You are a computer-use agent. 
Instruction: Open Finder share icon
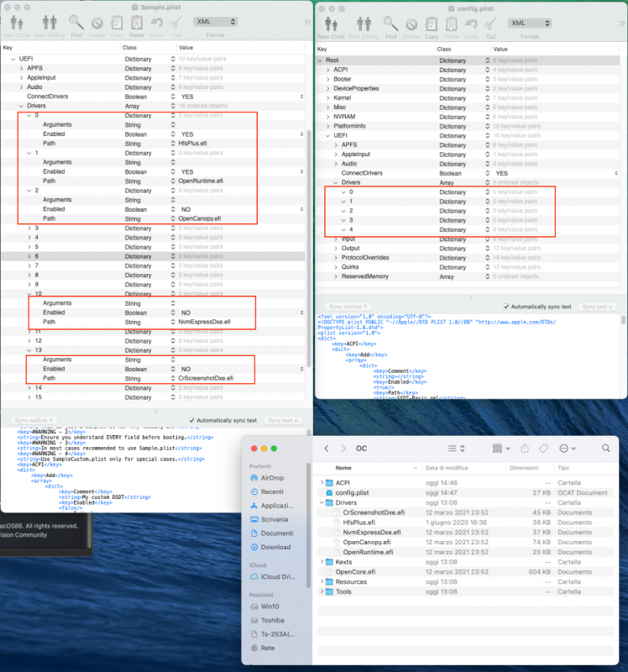pyautogui.click(x=525, y=449)
